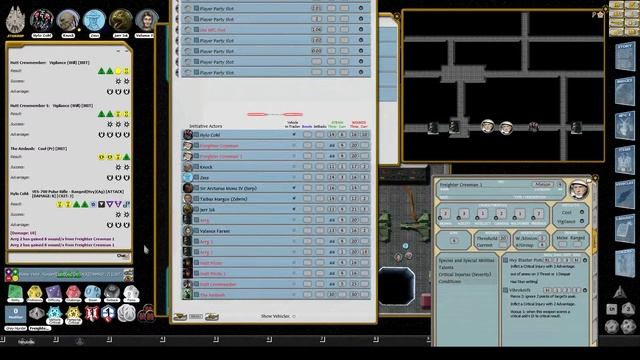Select Knock character portrait

[68, 20]
